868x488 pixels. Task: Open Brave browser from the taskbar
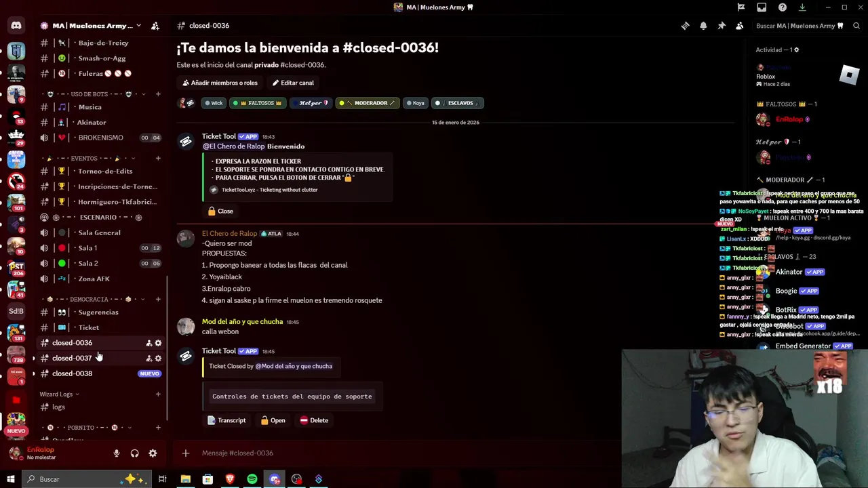click(x=230, y=479)
